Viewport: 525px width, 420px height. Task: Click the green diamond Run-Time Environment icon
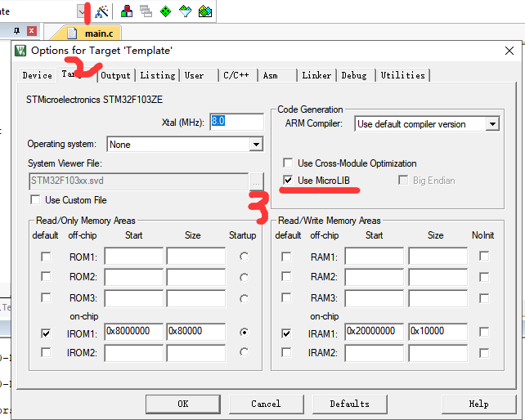[x=165, y=11]
